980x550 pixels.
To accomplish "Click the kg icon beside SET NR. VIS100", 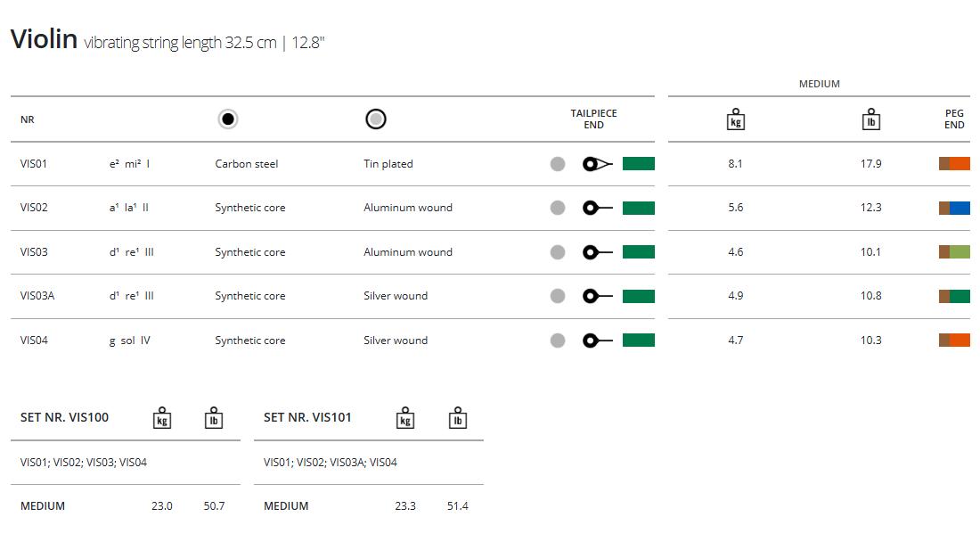I will point(162,417).
